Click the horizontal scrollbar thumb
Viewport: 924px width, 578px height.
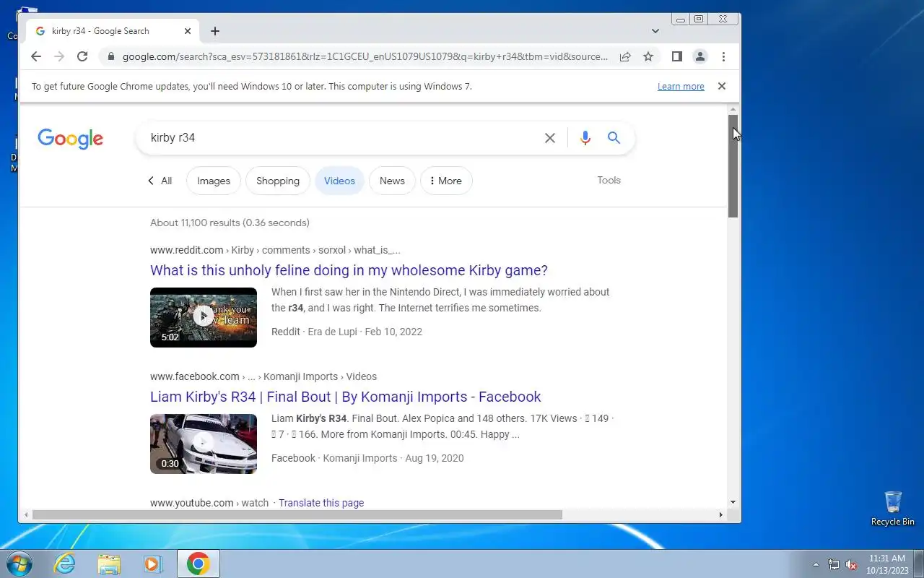pos(297,514)
